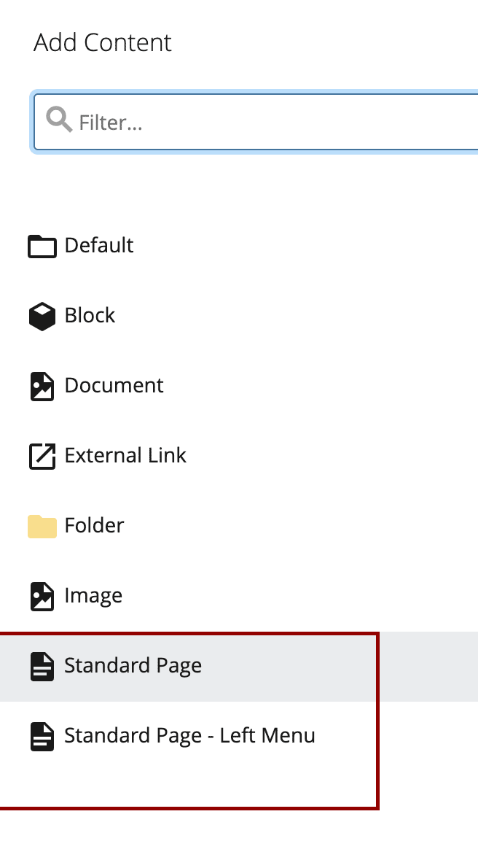The image size is (478, 868).
Task: Click inside the Filter search box
Action: tap(219, 122)
